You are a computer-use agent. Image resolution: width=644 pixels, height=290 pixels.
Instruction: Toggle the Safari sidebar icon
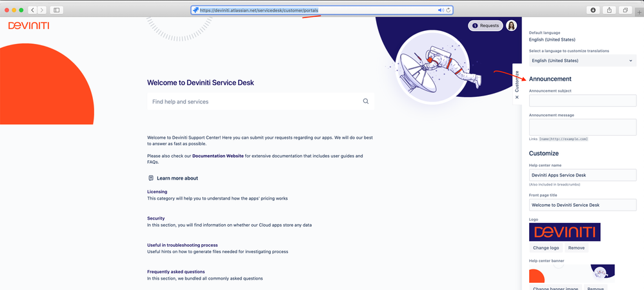(x=57, y=10)
